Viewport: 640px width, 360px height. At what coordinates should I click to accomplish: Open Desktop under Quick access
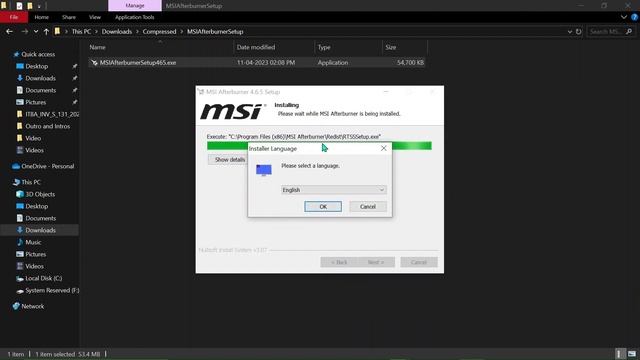click(x=36, y=66)
